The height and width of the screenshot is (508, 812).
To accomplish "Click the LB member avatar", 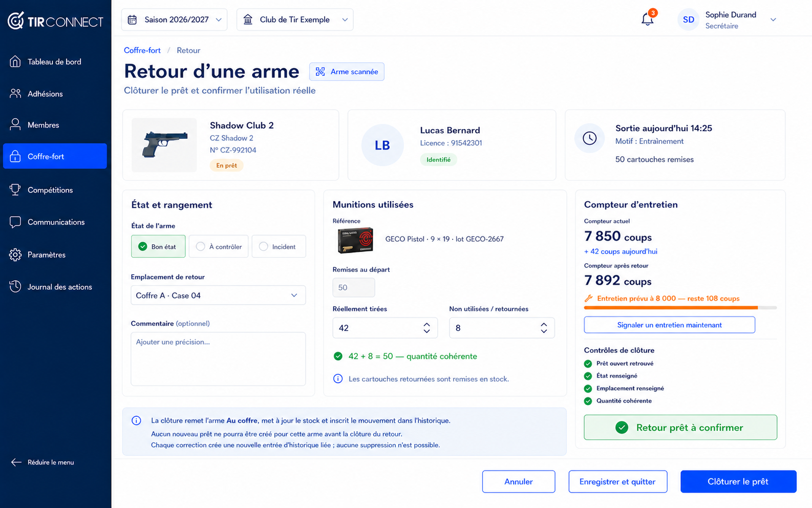I will (382, 145).
